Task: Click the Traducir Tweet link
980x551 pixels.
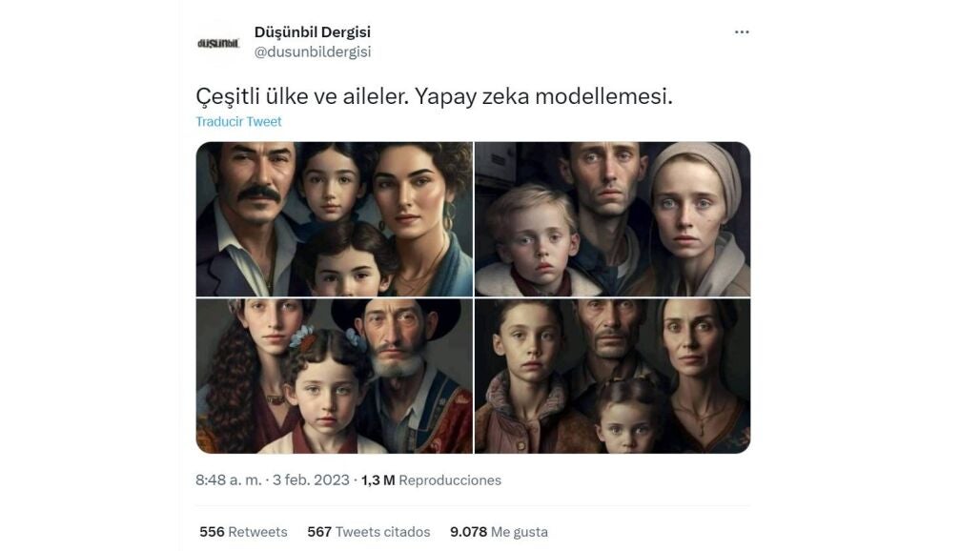Action: [238, 122]
